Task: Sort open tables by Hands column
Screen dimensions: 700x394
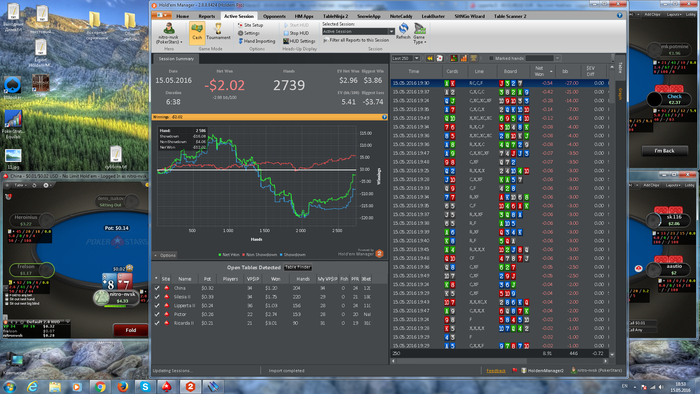Action: [303, 279]
